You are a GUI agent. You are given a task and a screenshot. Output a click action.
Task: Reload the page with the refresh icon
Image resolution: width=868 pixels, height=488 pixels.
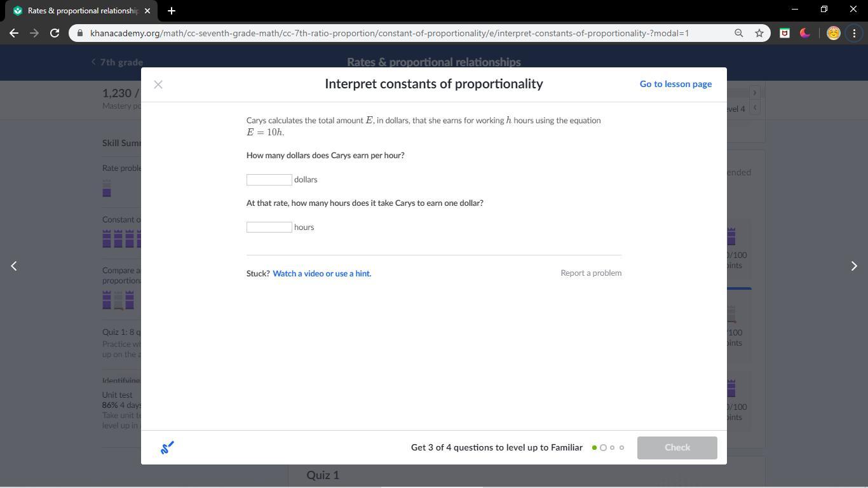click(55, 33)
